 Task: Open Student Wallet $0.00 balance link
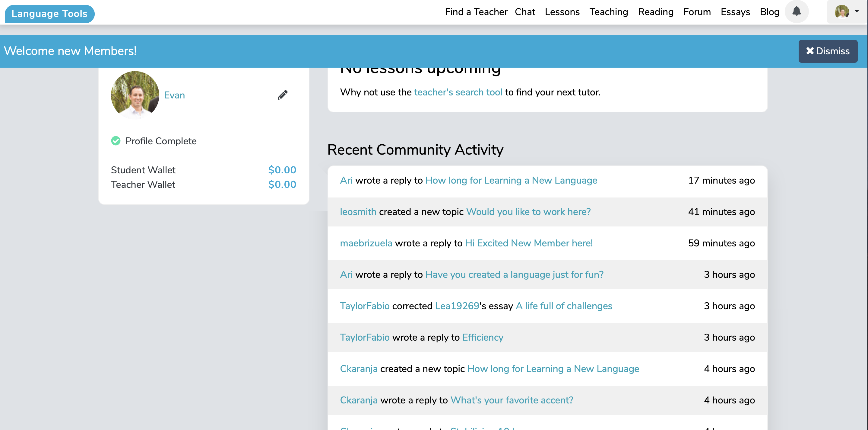click(282, 170)
